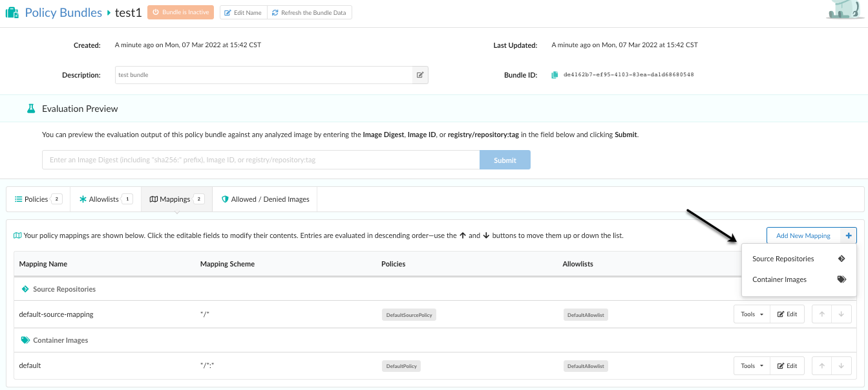868x390 pixels.
Task: Move default-source-mapping up with arrow button
Action: pyautogui.click(x=821, y=314)
